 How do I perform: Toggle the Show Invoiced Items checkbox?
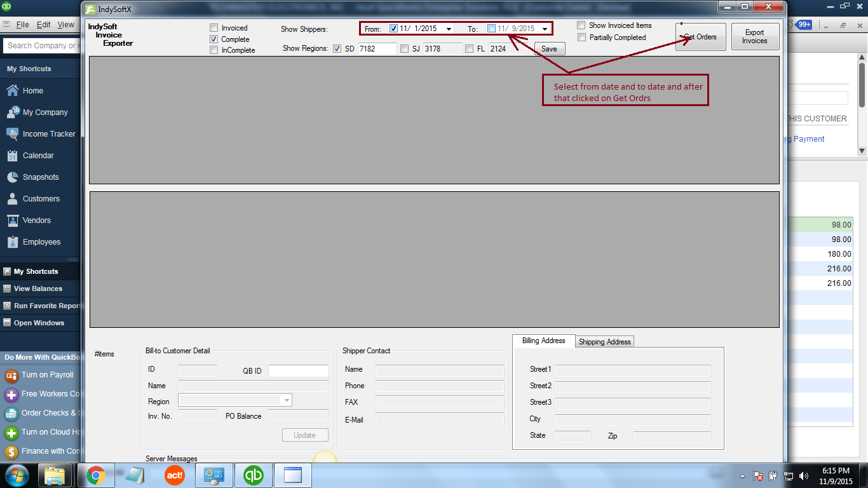click(x=581, y=25)
